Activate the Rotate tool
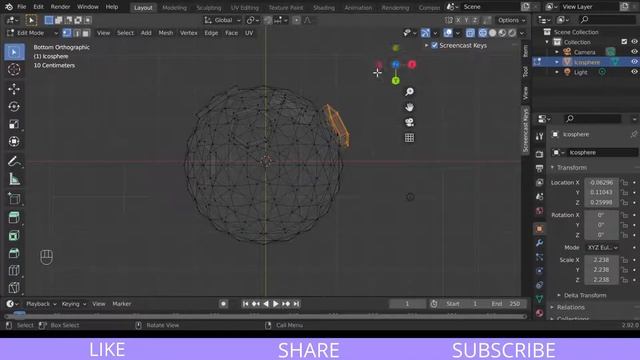 (x=14, y=107)
